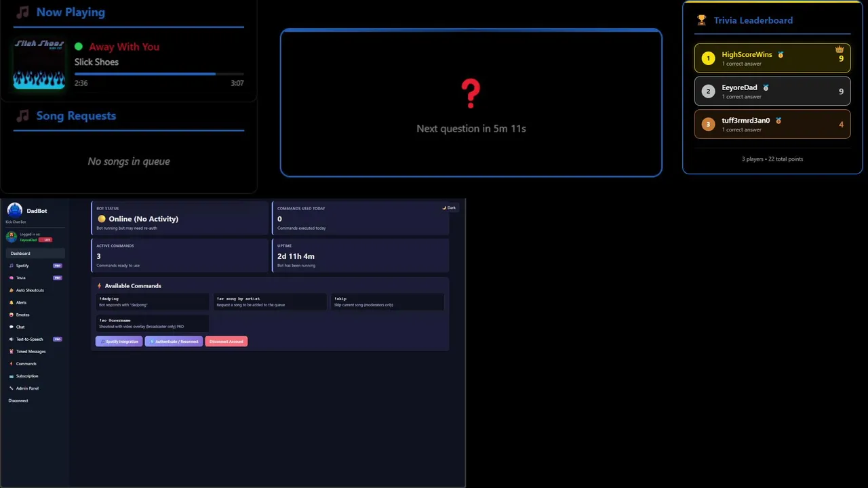Click the crown icon on HighScoreWins card
Image resolution: width=868 pixels, height=488 pixels.
[x=840, y=49]
